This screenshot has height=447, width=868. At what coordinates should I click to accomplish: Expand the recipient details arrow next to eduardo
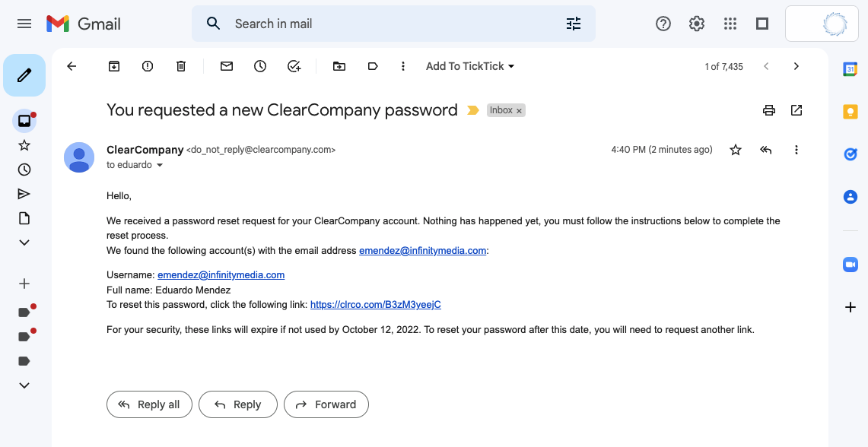pos(160,166)
